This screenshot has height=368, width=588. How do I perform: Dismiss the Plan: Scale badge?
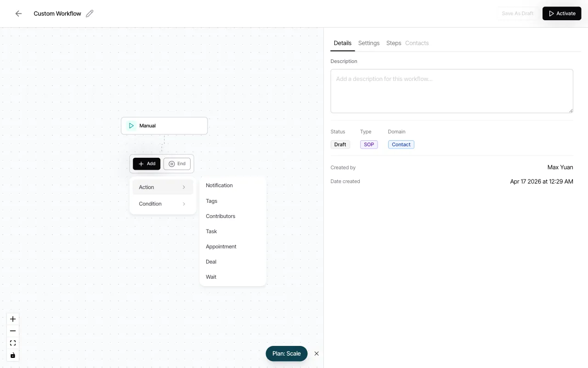tap(317, 354)
